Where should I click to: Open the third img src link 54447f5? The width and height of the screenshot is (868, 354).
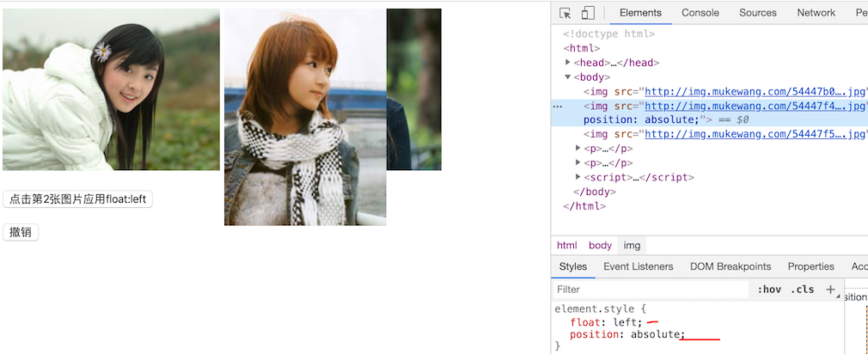click(754, 134)
